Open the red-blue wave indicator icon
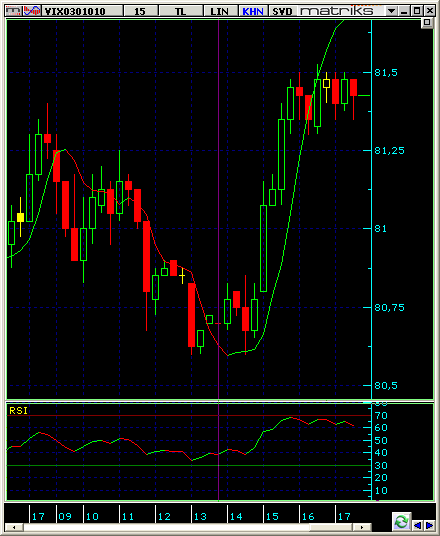Image resolution: width=440 pixels, height=536 pixels. 32,11
